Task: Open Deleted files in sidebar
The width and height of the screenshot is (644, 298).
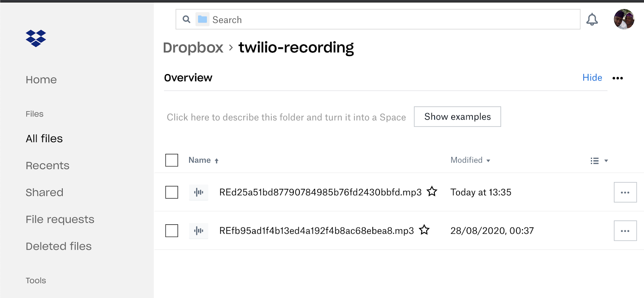Action: pyautogui.click(x=59, y=246)
